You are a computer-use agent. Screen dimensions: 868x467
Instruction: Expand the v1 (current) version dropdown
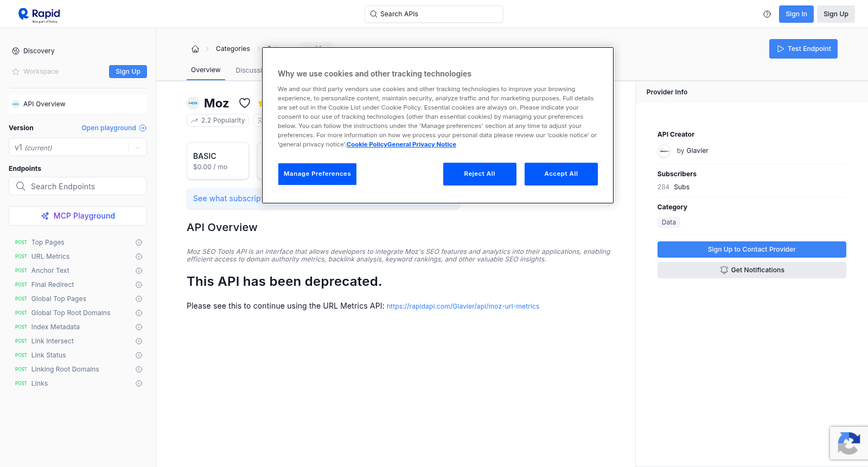(x=78, y=148)
